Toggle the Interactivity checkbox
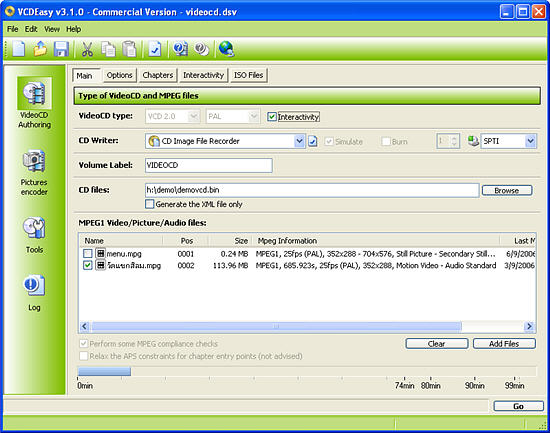 272,117
